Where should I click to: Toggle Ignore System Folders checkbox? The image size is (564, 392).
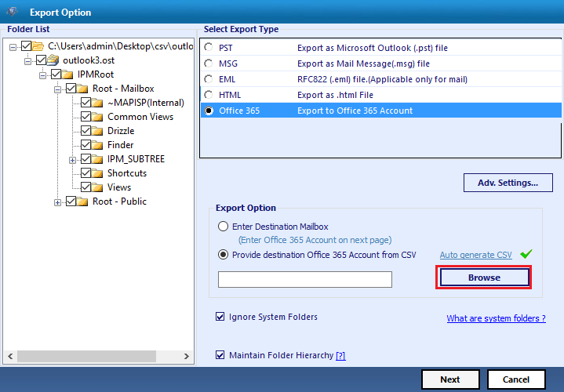click(x=220, y=317)
